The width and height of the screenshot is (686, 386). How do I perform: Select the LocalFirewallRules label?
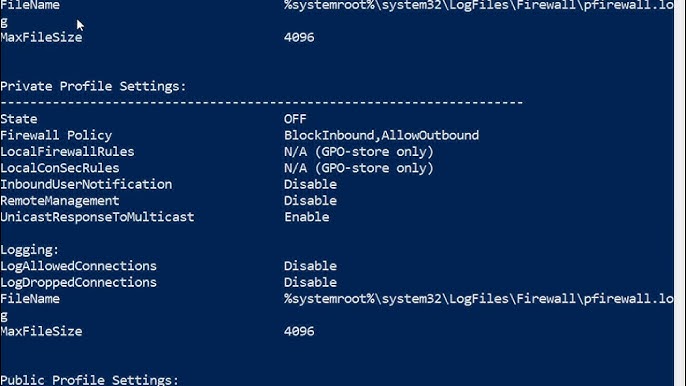click(x=67, y=152)
